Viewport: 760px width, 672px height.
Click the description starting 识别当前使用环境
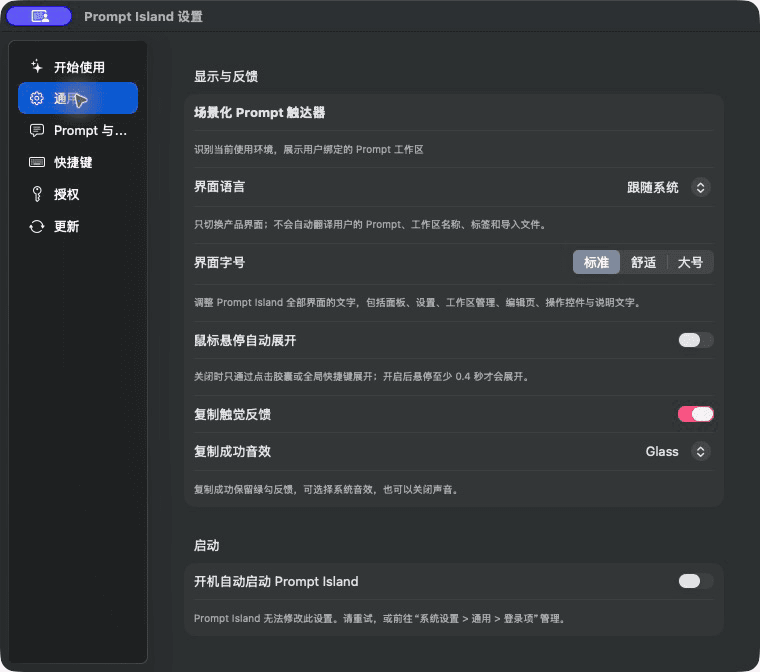tap(309, 149)
